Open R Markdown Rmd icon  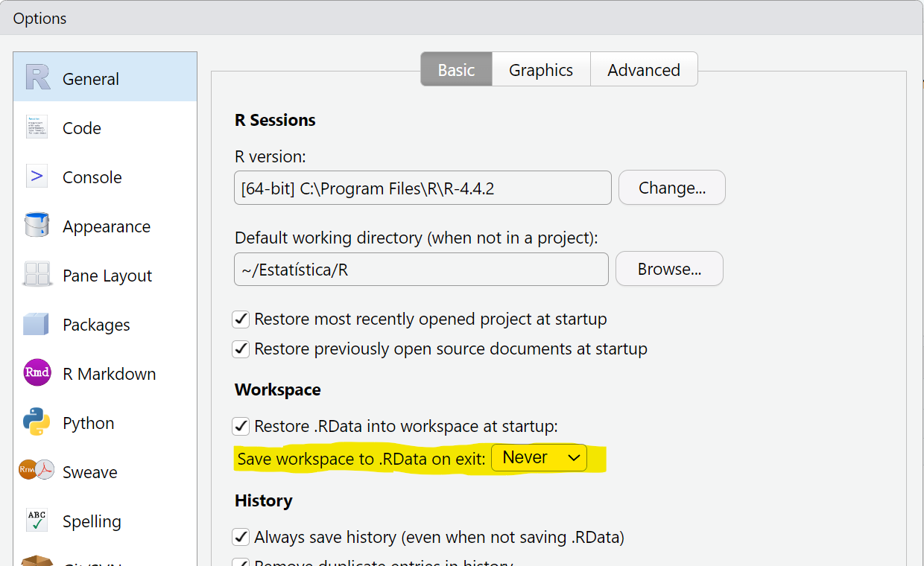tap(37, 373)
